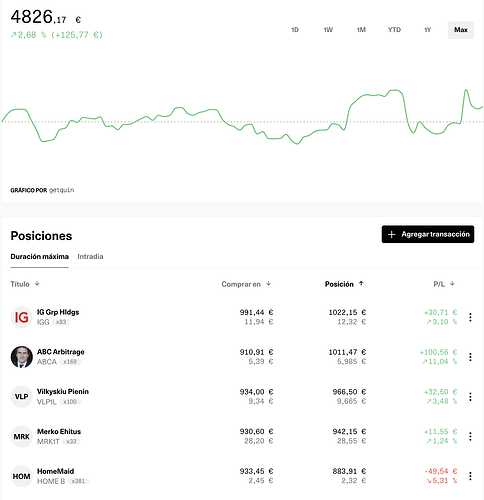Select the Duración máxima tab
The height and width of the screenshot is (500, 484).
coord(40,256)
